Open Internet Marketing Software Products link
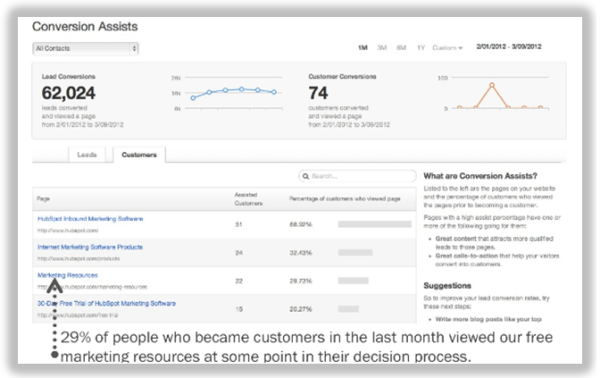This screenshot has width=600, height=378. [90, 247]
